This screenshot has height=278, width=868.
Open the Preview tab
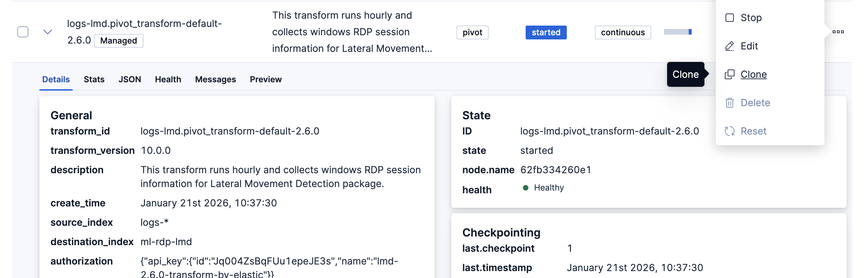click(x=266, y=80)
